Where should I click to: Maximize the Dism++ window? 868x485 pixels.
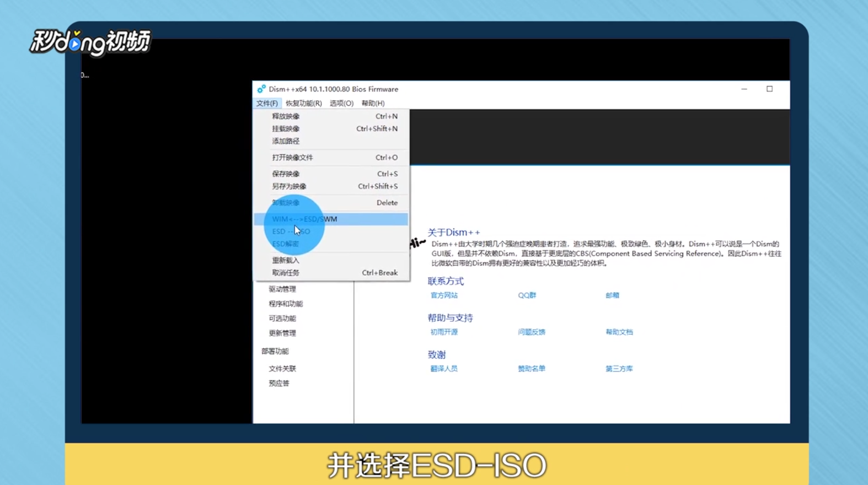(769, 89)
